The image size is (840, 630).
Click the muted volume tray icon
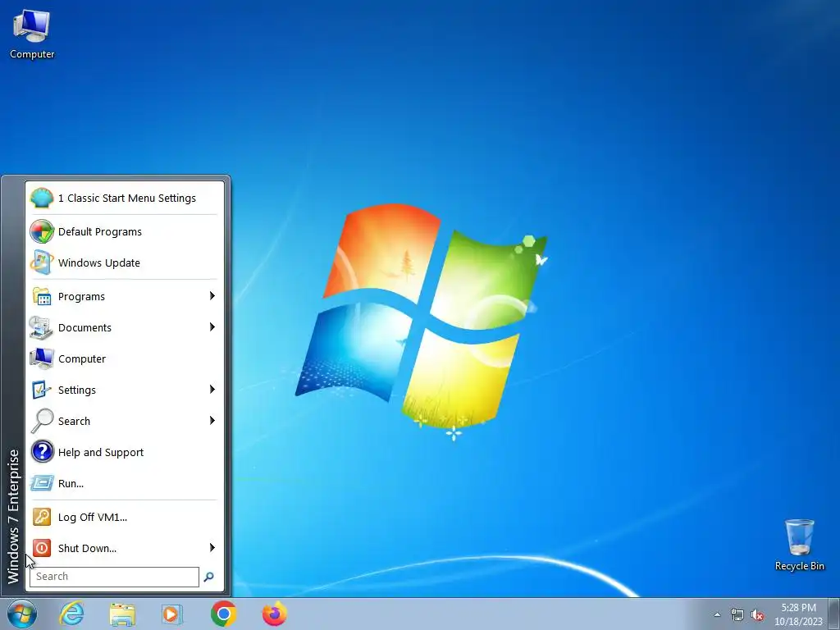(757, 614)
